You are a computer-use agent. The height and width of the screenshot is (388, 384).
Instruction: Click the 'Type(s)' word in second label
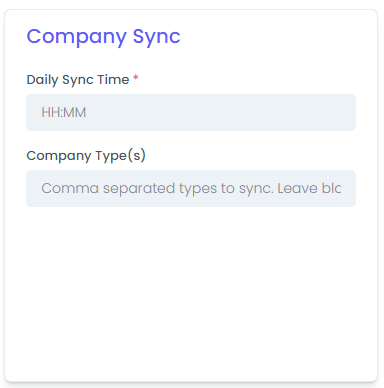(x=121, y=156)
